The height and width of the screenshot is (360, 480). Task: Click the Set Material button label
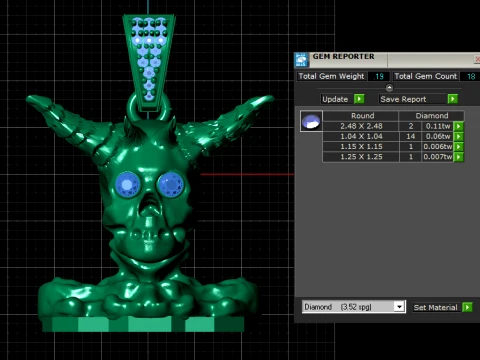click(435, 307)
